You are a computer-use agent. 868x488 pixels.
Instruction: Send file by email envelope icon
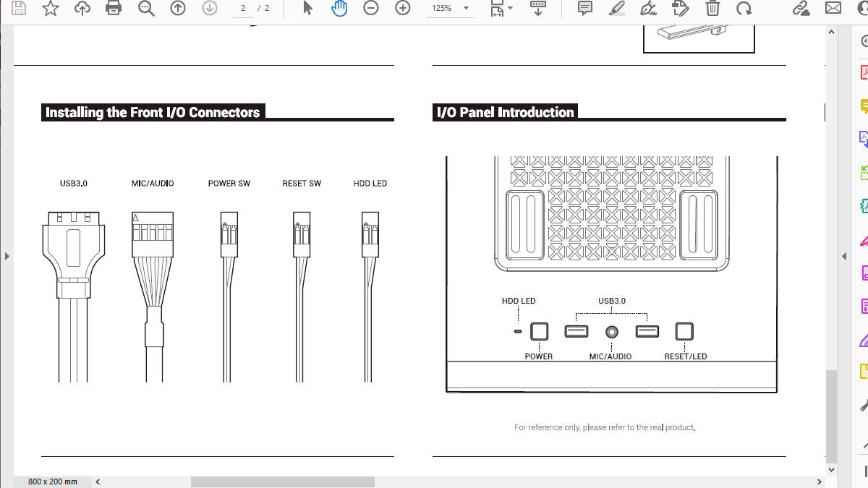[x=833, y=9]
